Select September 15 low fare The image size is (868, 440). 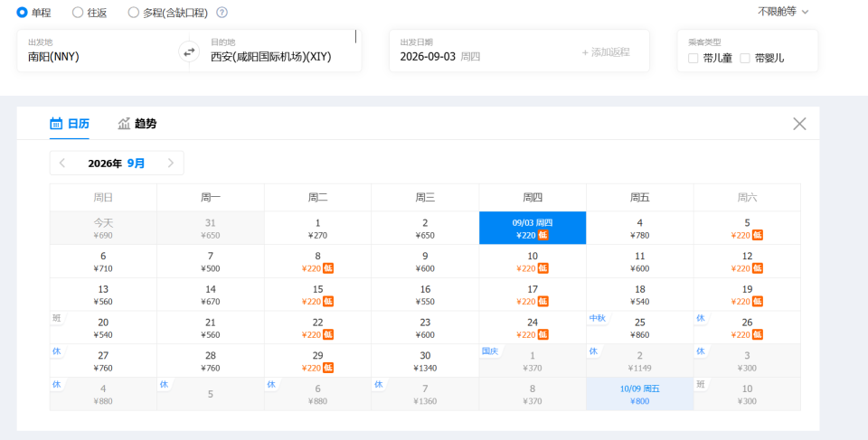pos(317,295)
